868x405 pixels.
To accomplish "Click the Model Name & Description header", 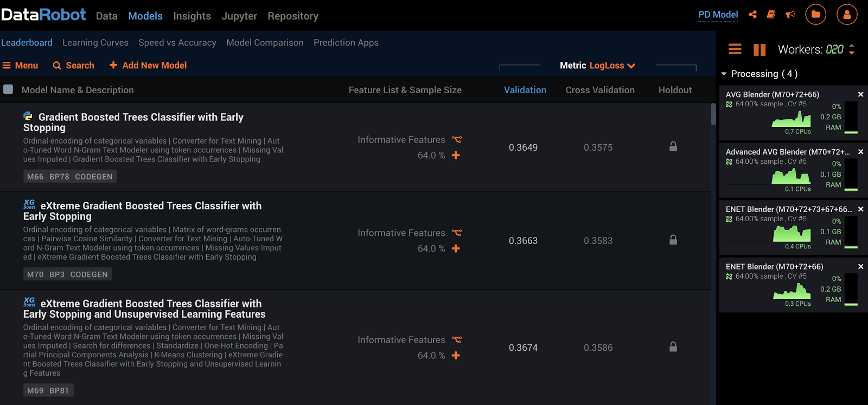I will (x=78, y=90).
